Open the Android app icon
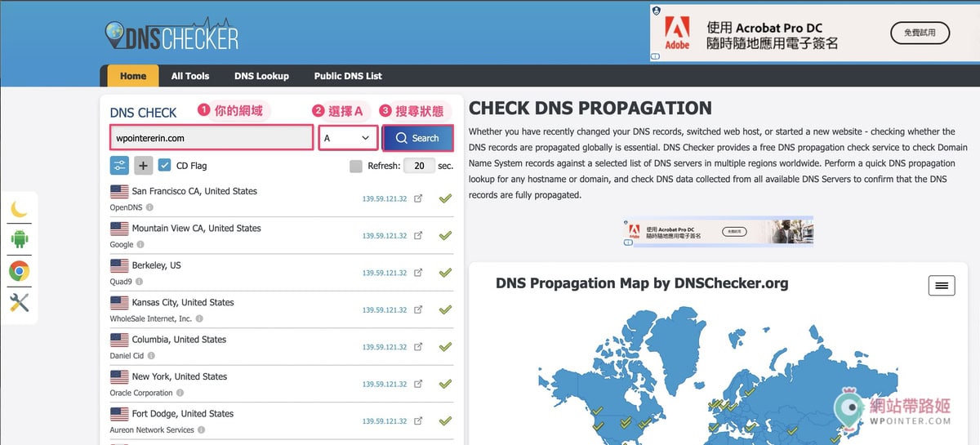This screenshot has height=445, width=980. point(19,239)
